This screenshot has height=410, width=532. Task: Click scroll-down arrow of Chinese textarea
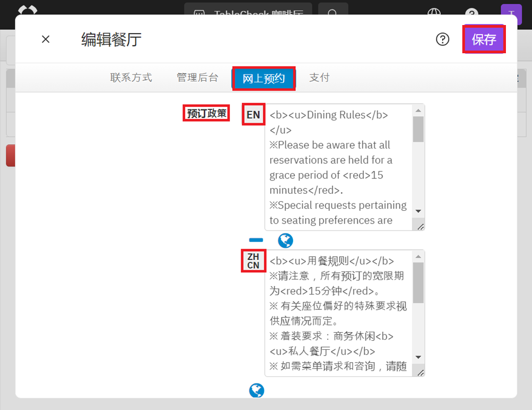tap(418, 357)
